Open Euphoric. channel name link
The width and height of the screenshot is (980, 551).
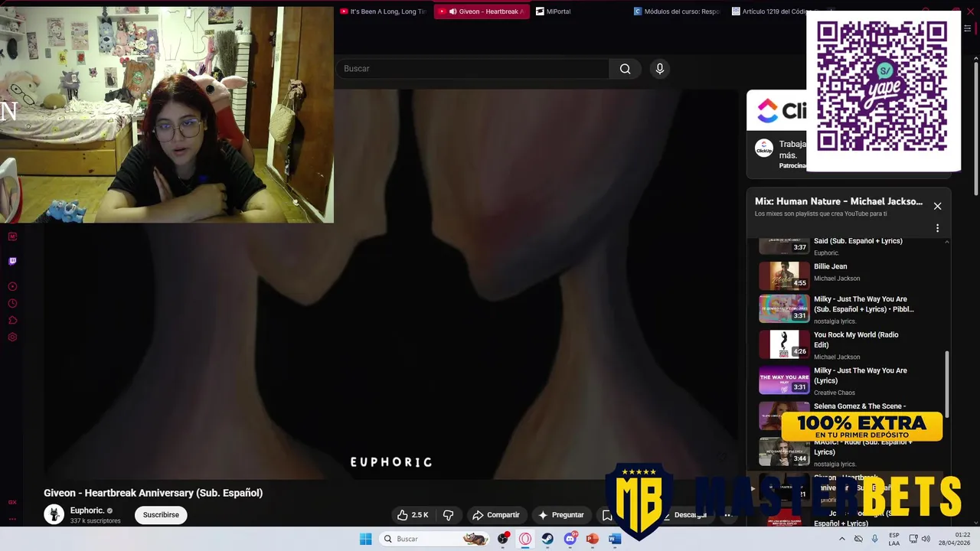[87, 510]
